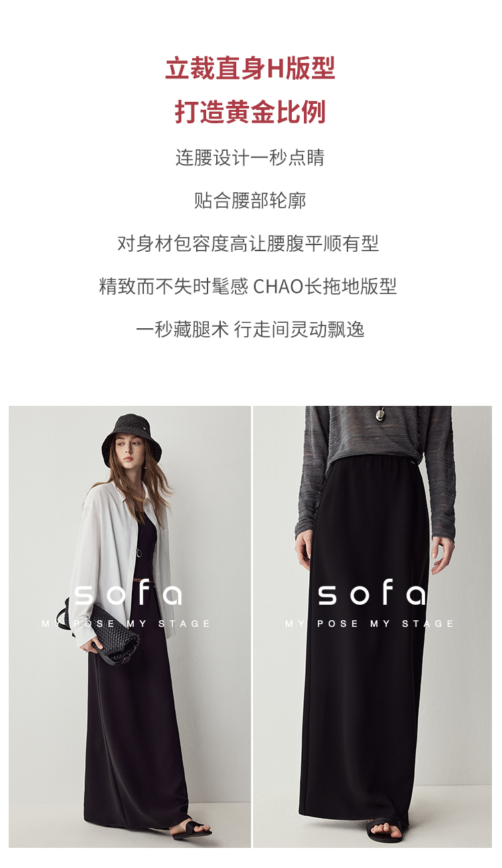Viewport: 502px width, 868px height.
Task: Click the line 一秒藏腿术 行走间灵动飘逸
Action: pos(250,329)
